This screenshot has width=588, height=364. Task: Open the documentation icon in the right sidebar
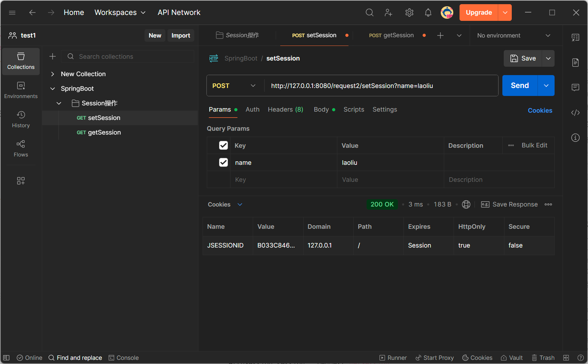(x=575, y=63)
